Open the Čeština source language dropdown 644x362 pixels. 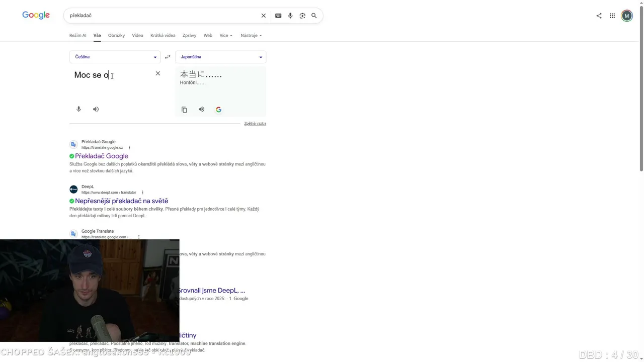pos(115,57)
